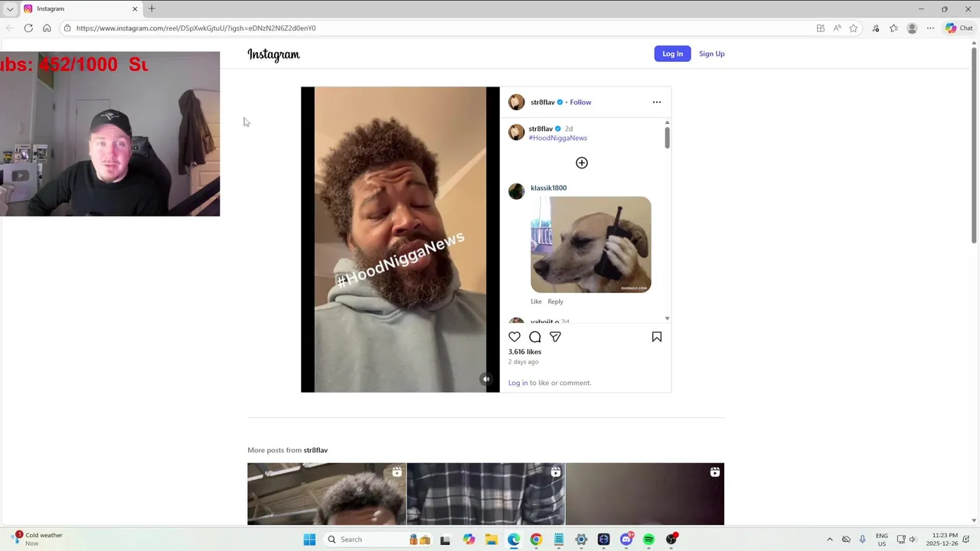Open a new browser tab

click(152, 8)
